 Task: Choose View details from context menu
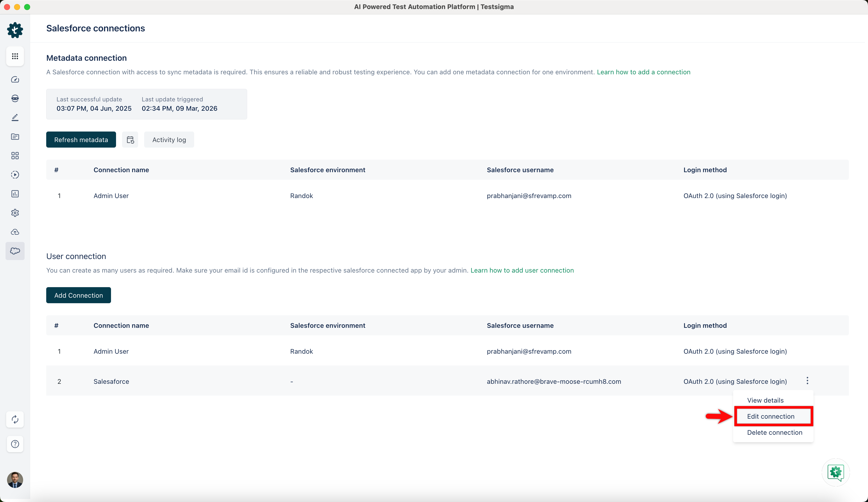(765, 400)
